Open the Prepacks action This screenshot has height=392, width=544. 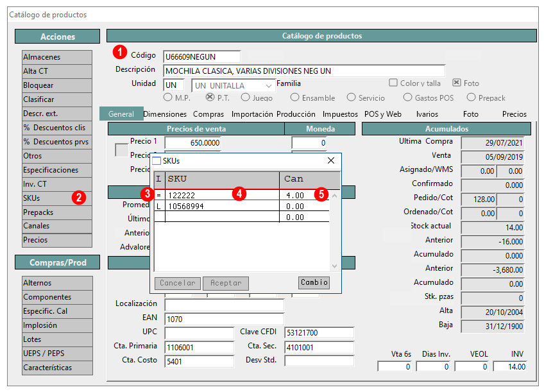pos(57,212)
